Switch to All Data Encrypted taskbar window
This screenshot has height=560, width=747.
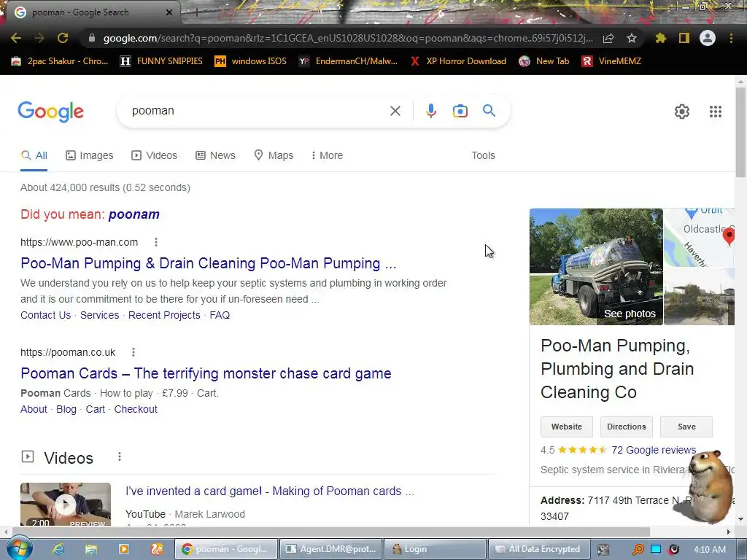click(539, 549)
